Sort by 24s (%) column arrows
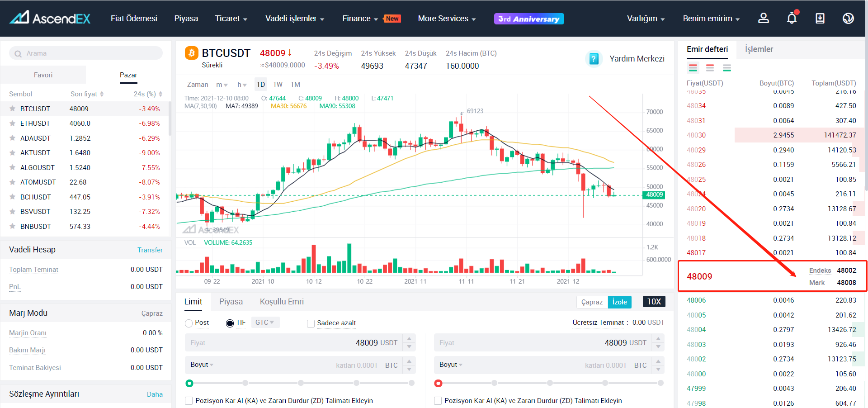Viewport: 868px width, 408px height. (x=160, y=94)
